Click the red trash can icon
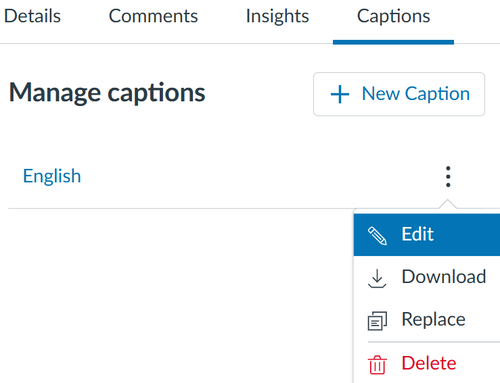 point(377,365)
